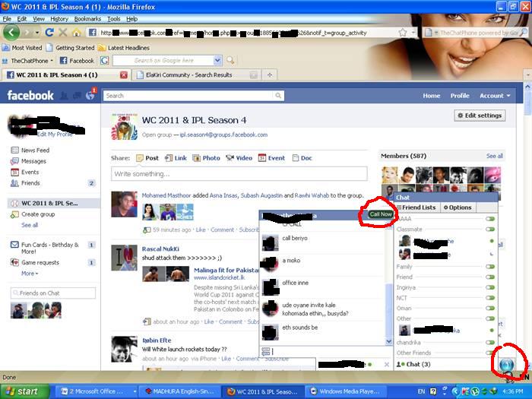Choose Video share option

point(239,158)
